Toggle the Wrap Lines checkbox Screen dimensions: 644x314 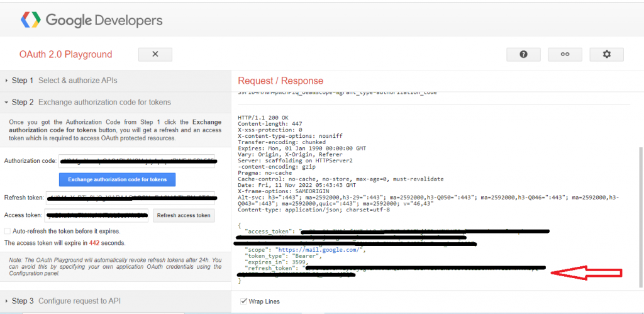(x=243, y=301)
